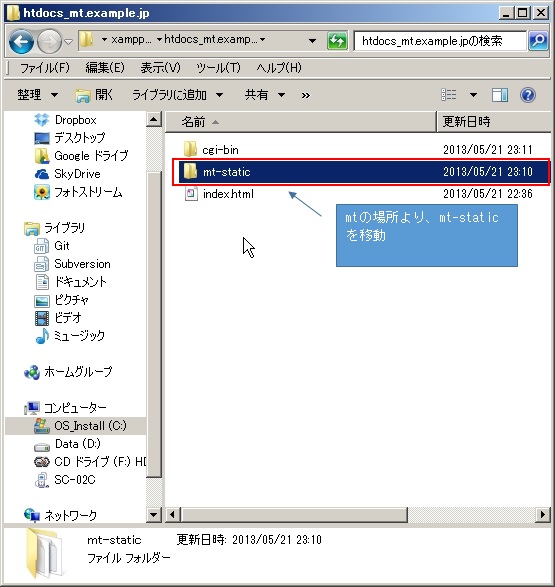Select SkyDrive in the navigation pane
The width and height of the screenshot is (555, 587).
(x=67, y=174)
